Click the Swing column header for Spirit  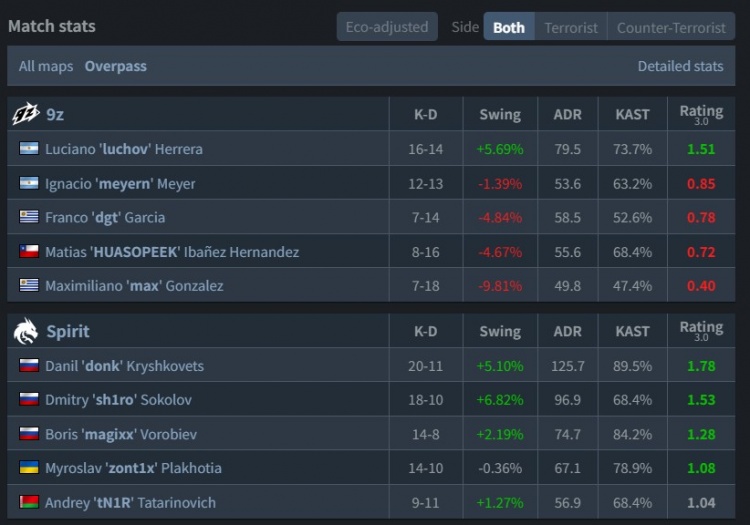click(x=499, y=331)
